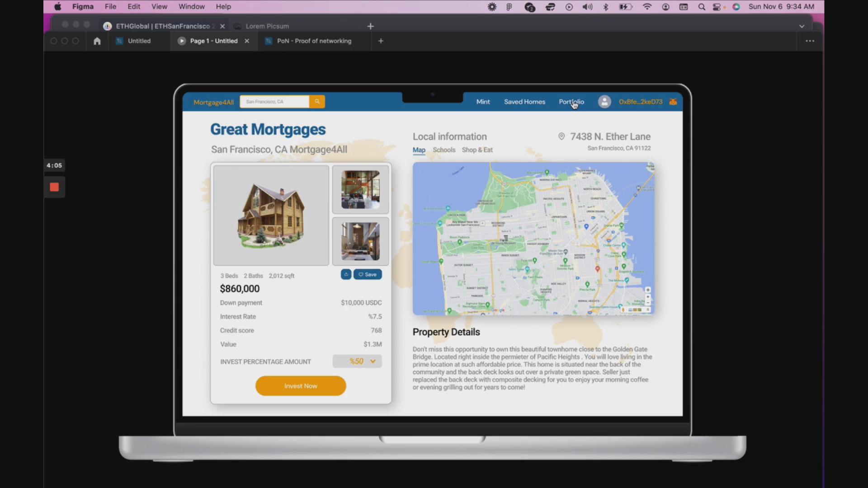This screenshot has height=488, width=868.
Task: Open the Window menu
Action: pos(191,7)
